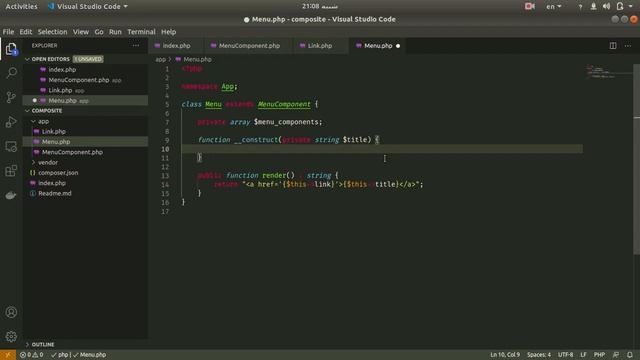640x360 pixels.
Task: Expand the Outline section
Action: (27, 344)
